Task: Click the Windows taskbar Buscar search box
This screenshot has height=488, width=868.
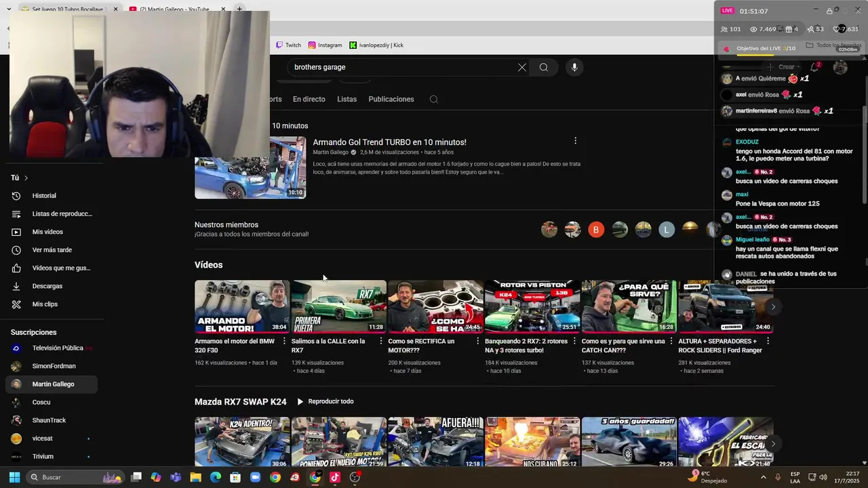Action: coord(75,477)
